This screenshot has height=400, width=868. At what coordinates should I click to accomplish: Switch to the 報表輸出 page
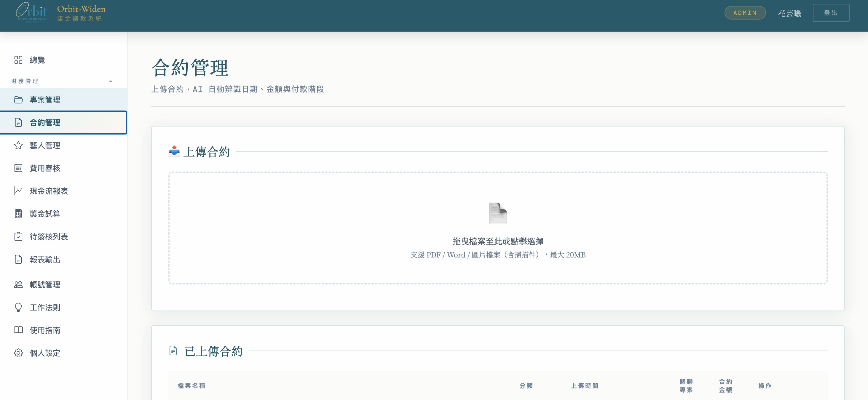coord(45,260)
